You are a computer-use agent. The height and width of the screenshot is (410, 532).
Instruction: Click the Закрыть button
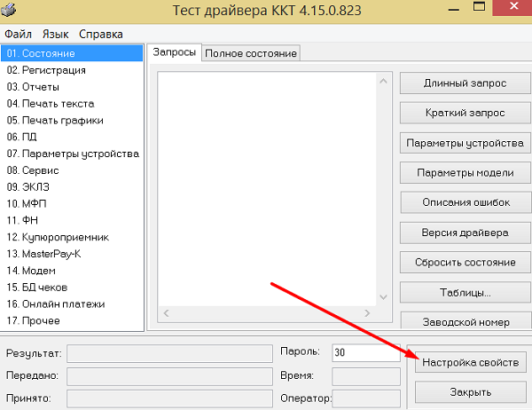point(470,392)
